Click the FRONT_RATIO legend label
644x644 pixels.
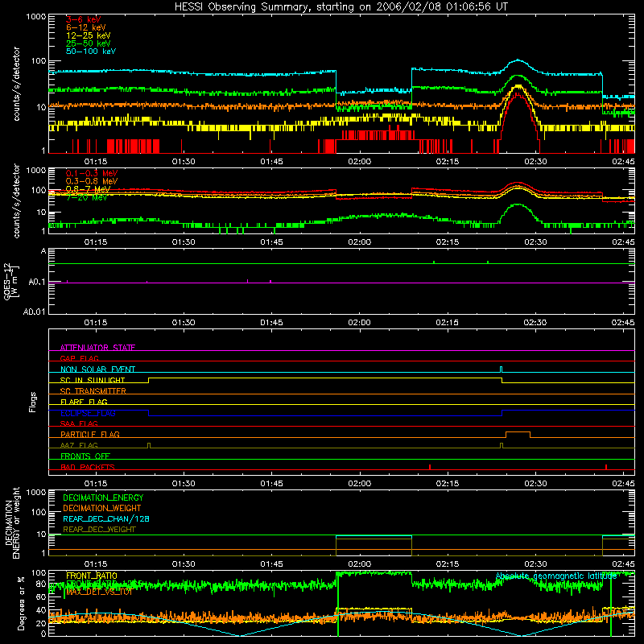click(x=92, y=576)
